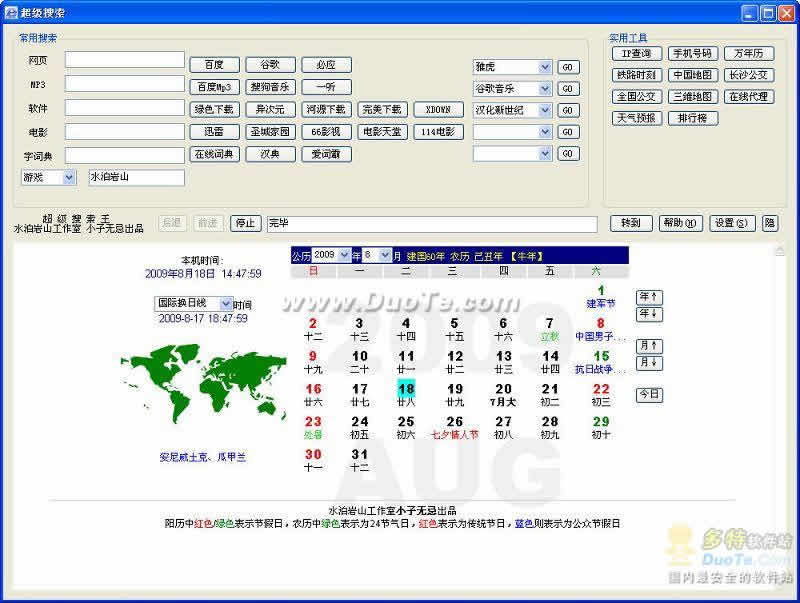Click the 异次元 button
This screenshot has width=800, height=603.
pos(270,110)
